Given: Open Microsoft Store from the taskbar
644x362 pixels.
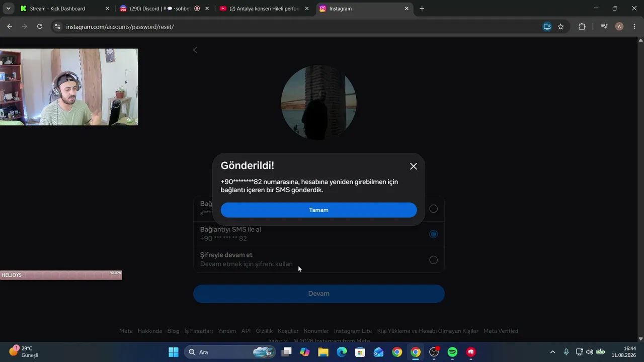Looking at the screenshot, I should [x=360, y=352].
